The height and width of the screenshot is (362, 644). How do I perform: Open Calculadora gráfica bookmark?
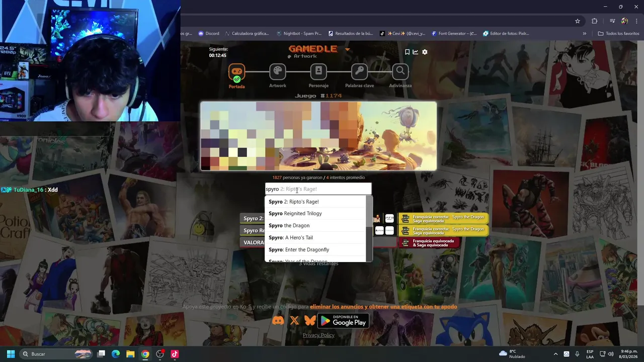coord(247,34)
